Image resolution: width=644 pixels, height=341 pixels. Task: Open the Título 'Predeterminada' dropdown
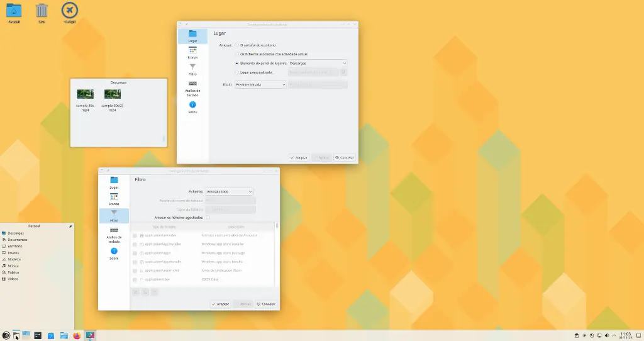260,84
